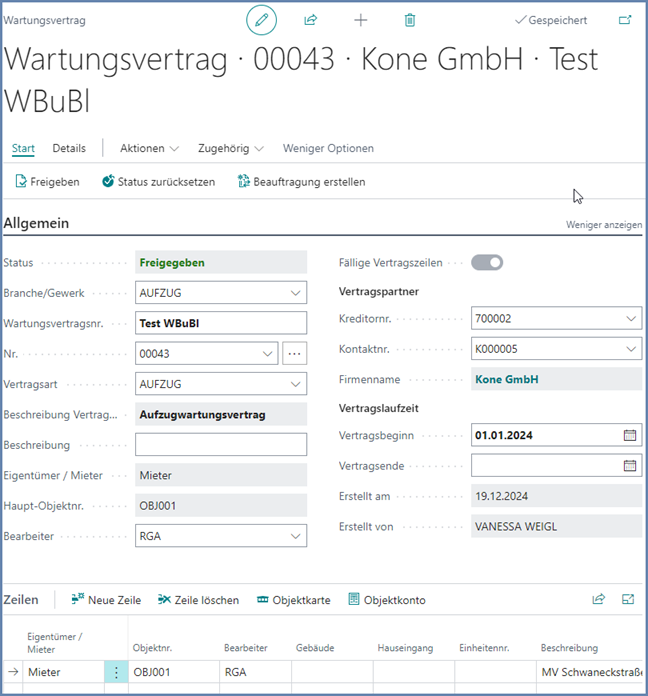648x696 pixels.
Task: Click the Einheitennr. column header
Action: click(484, 648)
